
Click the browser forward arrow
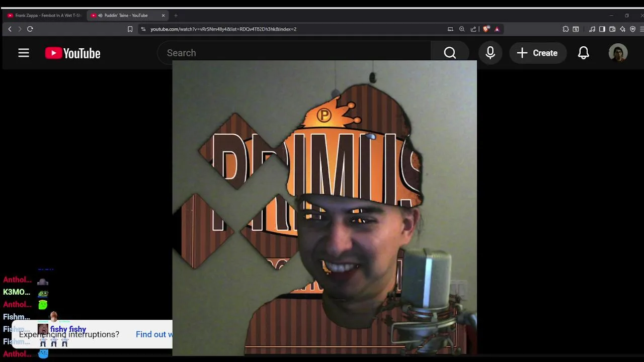20,29
